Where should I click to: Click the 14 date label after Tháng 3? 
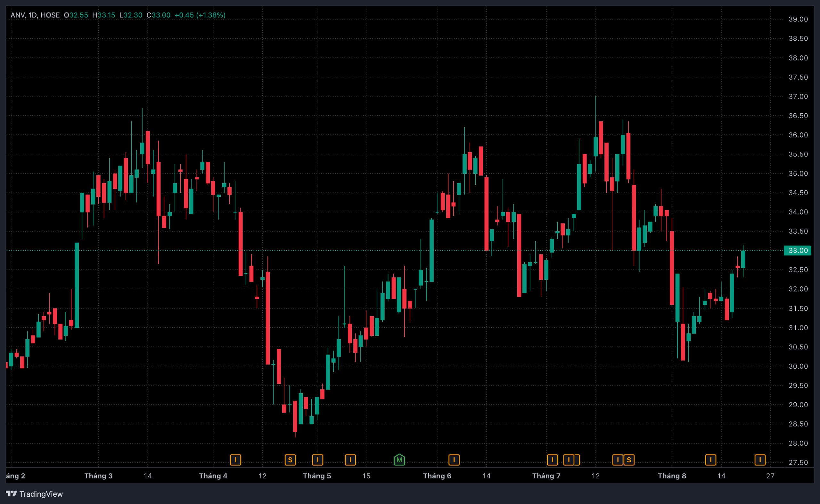click(148, 476)
